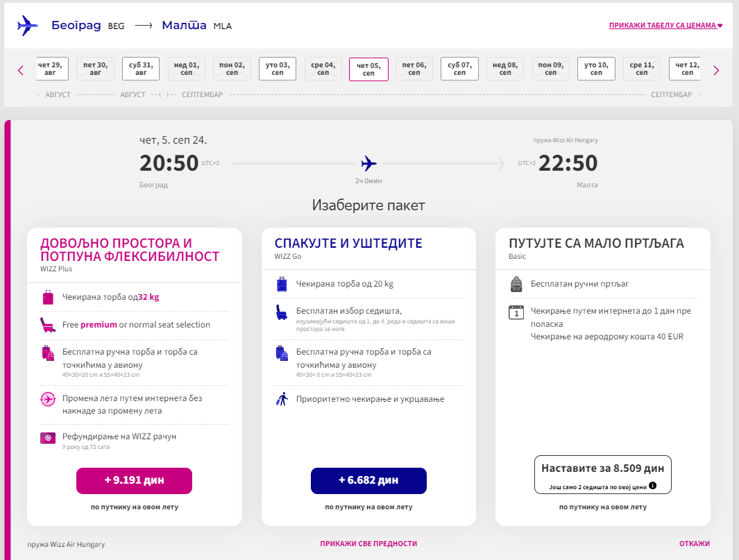Go to next dates with right arrow

[716, 71]
